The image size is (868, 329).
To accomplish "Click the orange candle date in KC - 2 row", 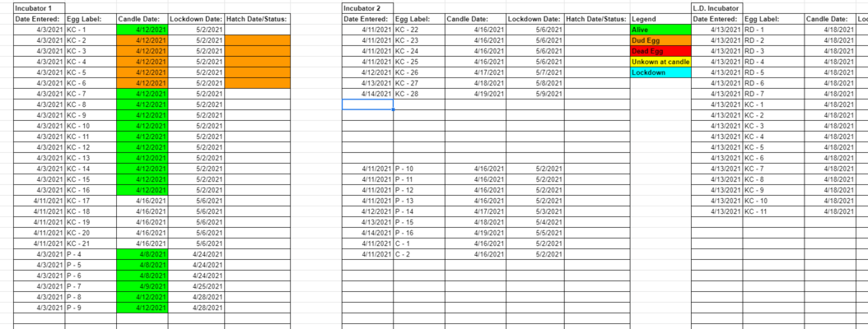I will tap(142, 40).
